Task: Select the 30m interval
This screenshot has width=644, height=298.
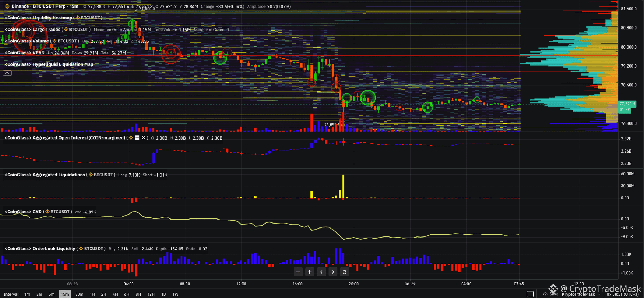Action: [x=79, y=294]
